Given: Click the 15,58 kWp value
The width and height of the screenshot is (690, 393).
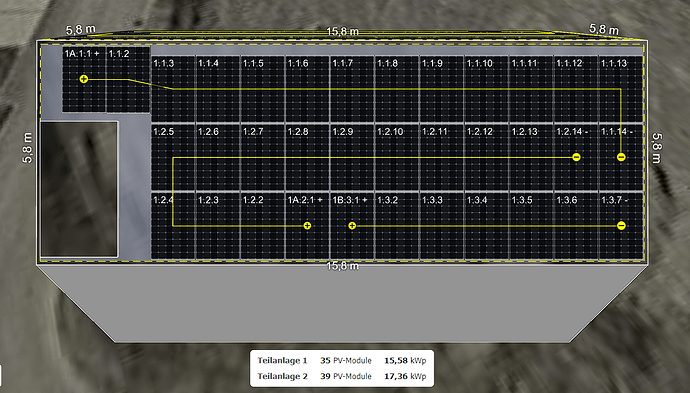Looking at the screenshot, I should [405, 360].
